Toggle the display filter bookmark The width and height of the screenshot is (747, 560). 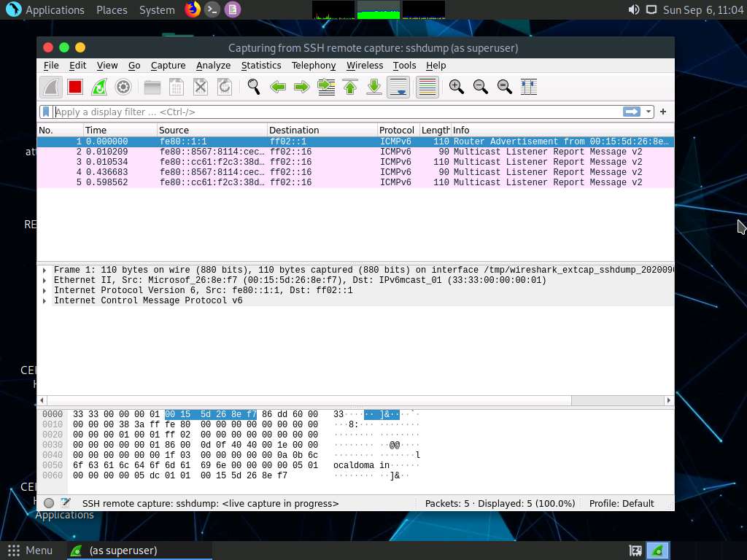pyautogui.click(x=45, y=112)
